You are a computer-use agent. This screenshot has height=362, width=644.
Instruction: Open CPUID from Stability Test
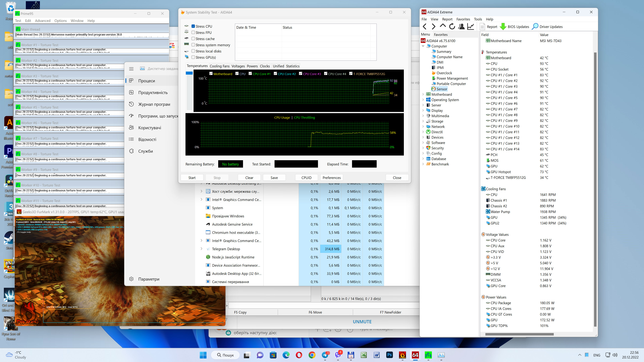click(x=307, y=178)
